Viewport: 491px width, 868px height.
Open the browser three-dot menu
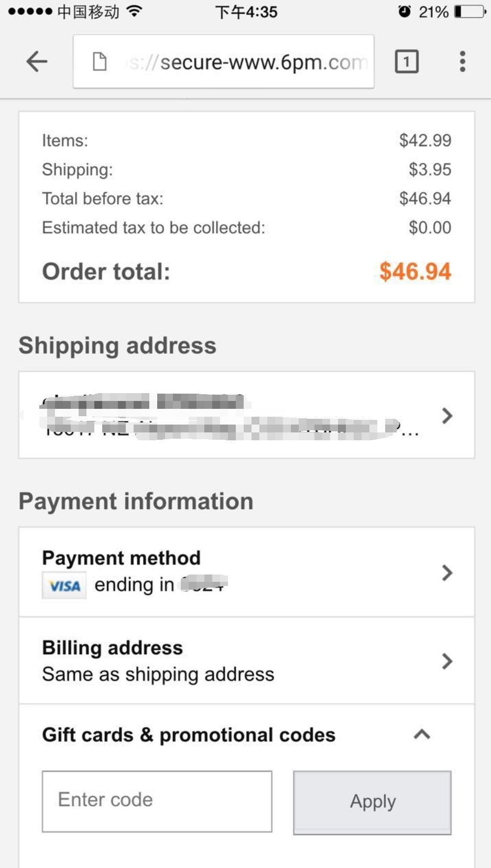click(462, 62)
